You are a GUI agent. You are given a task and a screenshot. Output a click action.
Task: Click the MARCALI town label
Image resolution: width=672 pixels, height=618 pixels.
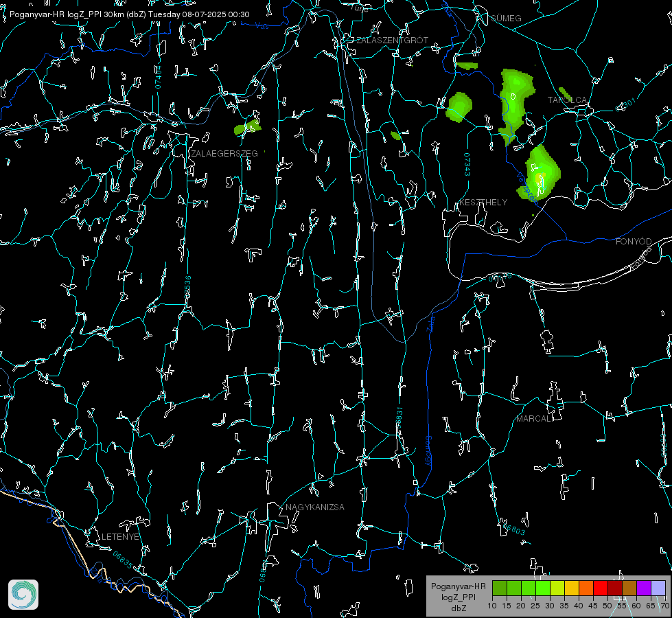[535, 419]
